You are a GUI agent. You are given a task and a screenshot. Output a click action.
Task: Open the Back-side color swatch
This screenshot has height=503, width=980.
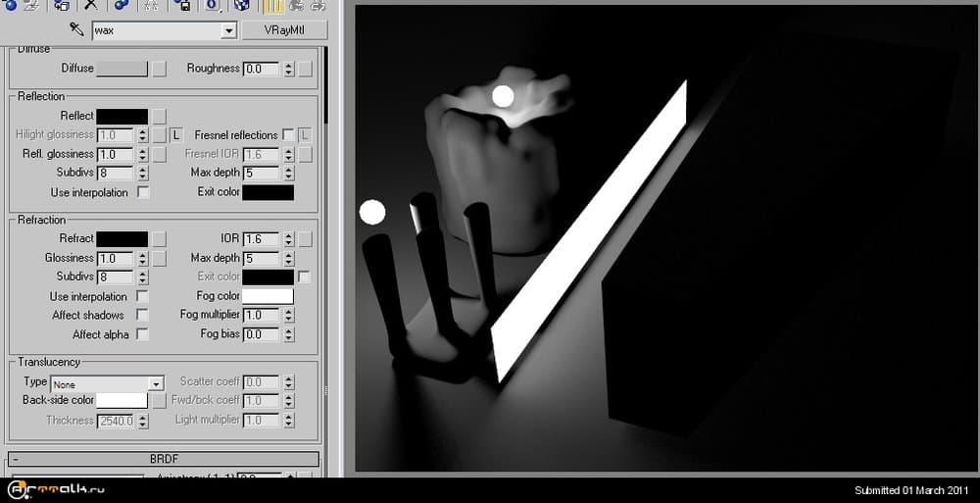(122, 400)
